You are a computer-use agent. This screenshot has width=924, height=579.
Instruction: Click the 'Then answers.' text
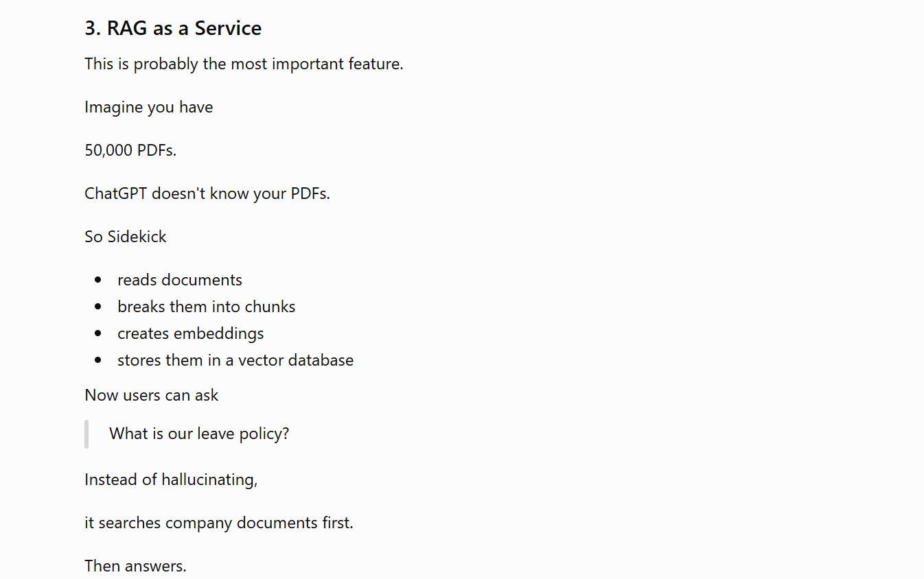click(x=135, y=566)
